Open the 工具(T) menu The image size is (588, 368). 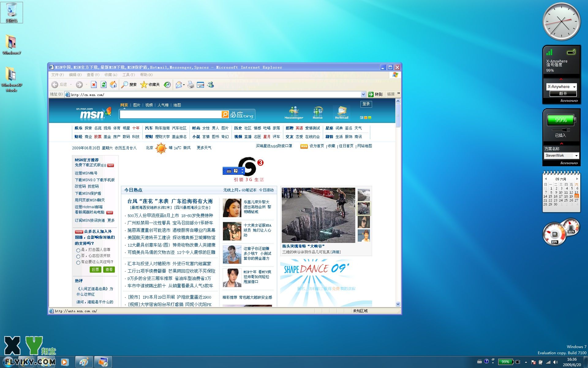tap(129, 75)
